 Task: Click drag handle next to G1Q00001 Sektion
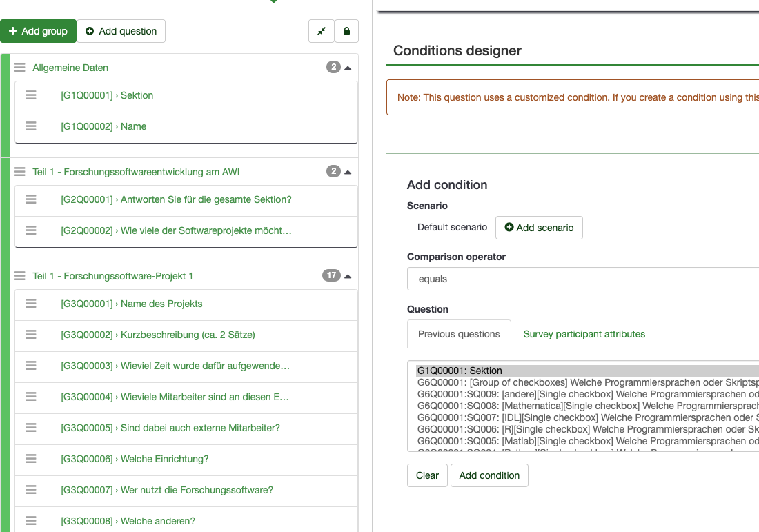coord(31,95)
